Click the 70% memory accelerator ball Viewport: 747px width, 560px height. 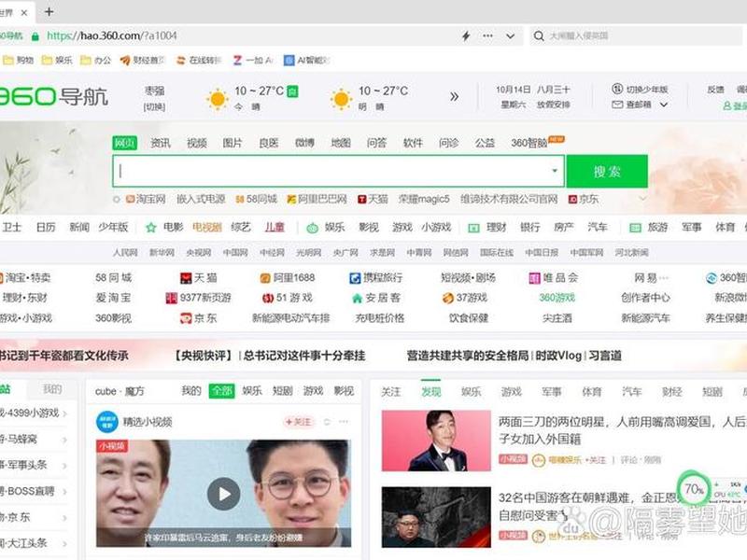(x=694, y=488)
